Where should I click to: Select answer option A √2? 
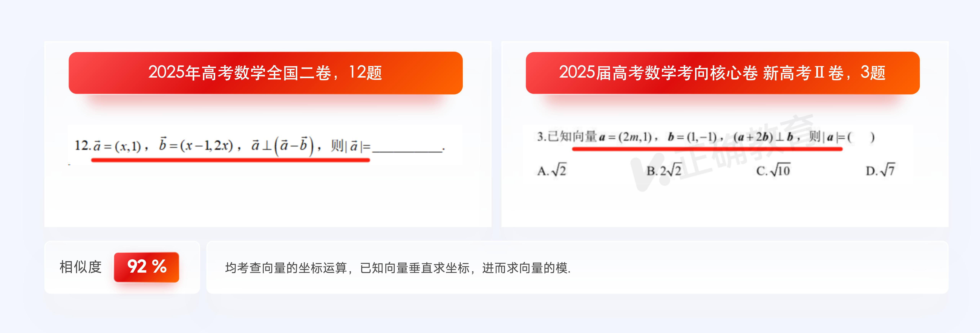pyautogui.click(x=552, y=170)
